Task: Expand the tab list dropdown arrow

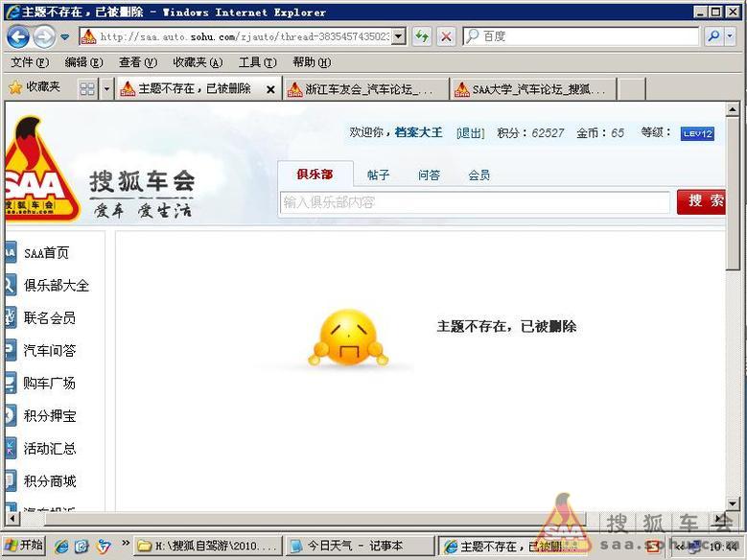Action: [x=106, y=88]
